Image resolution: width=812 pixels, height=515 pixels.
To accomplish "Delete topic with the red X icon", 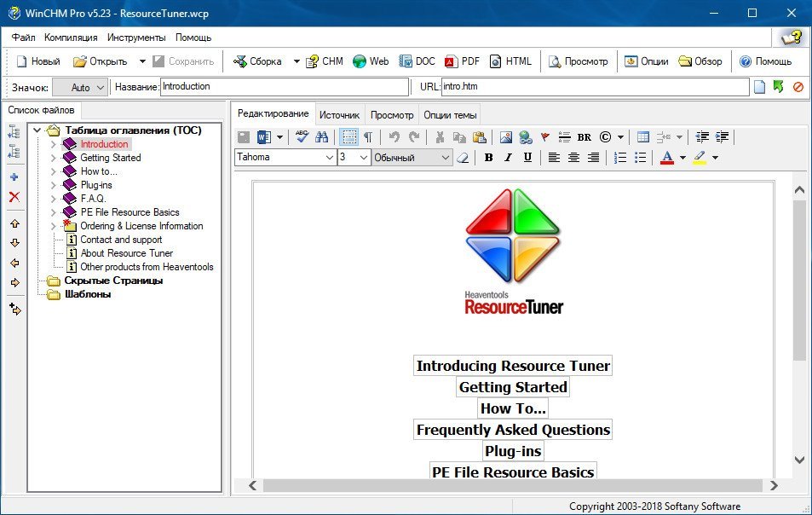I will (14, 197).
